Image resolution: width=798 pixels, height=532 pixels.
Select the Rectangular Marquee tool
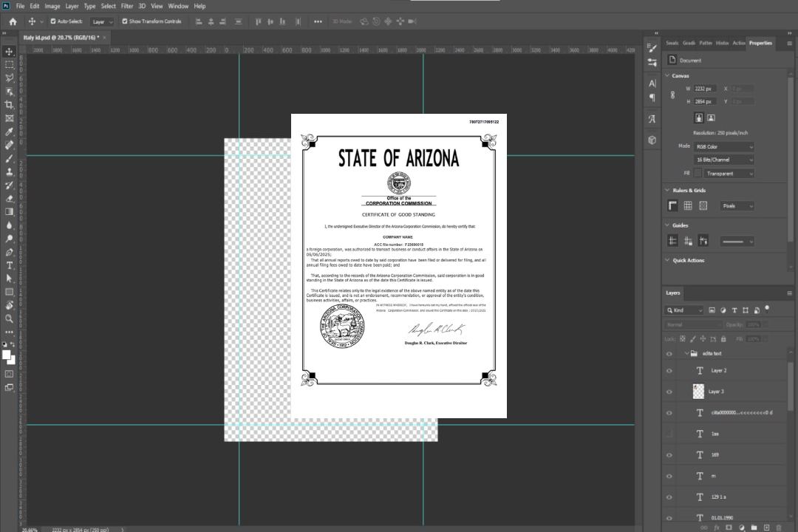9,65
